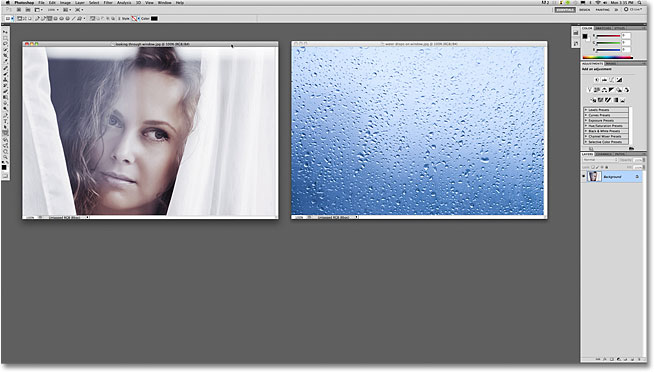Add a Threshold adjustment
This screenshot has height=372, width=654.
tap(608, 100)
